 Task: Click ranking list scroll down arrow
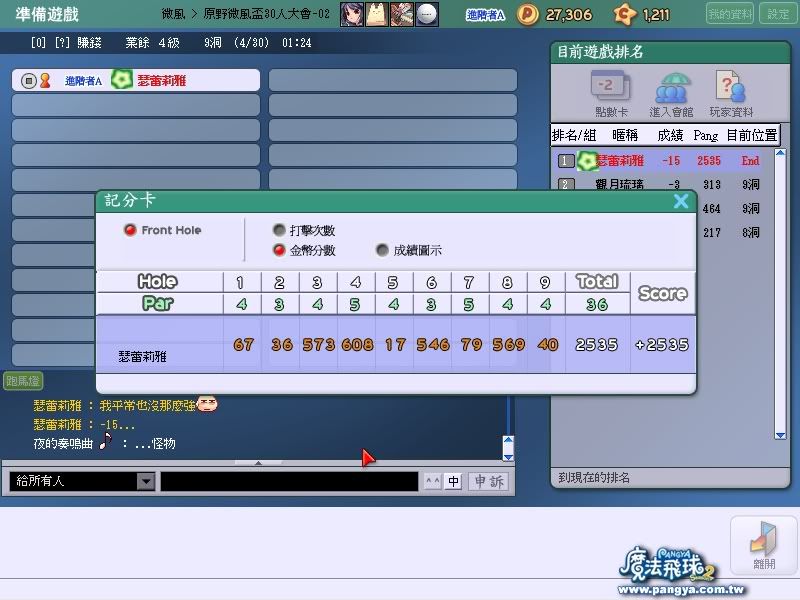[x=780, y=435]
